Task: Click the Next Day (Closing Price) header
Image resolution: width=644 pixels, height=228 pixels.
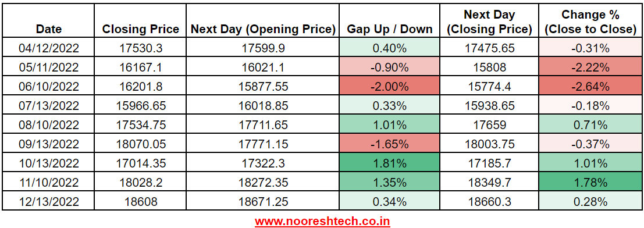Action: coord(490,22)
